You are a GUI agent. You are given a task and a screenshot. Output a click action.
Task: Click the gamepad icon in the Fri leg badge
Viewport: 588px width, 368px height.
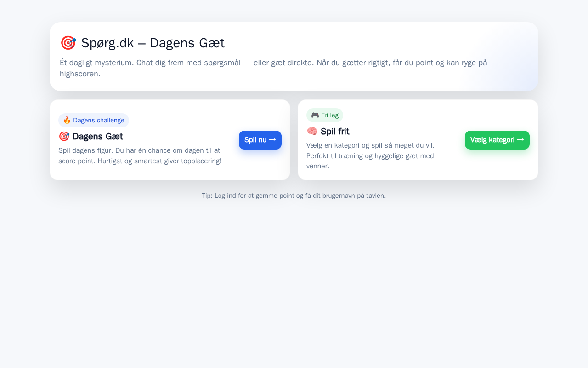click(x=315, y=115)
